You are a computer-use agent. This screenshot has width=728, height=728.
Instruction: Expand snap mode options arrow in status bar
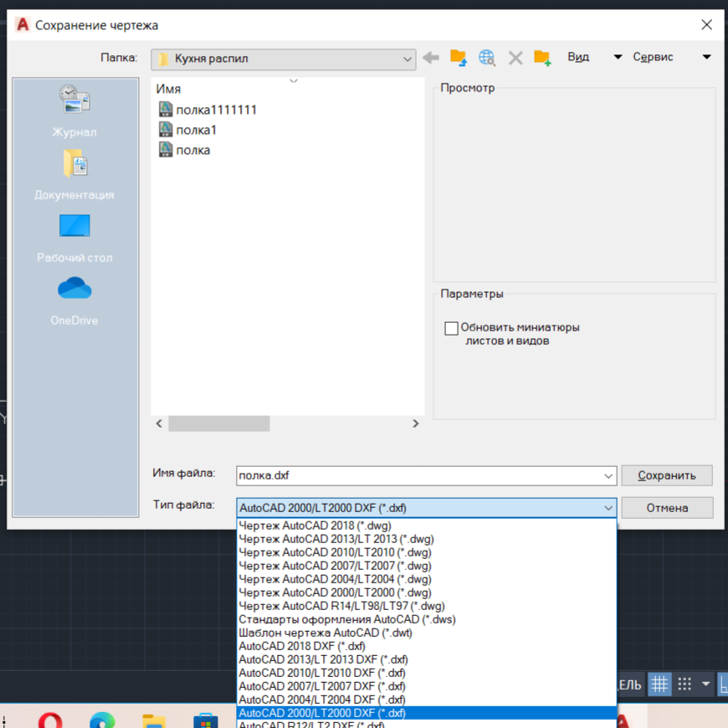705,684
